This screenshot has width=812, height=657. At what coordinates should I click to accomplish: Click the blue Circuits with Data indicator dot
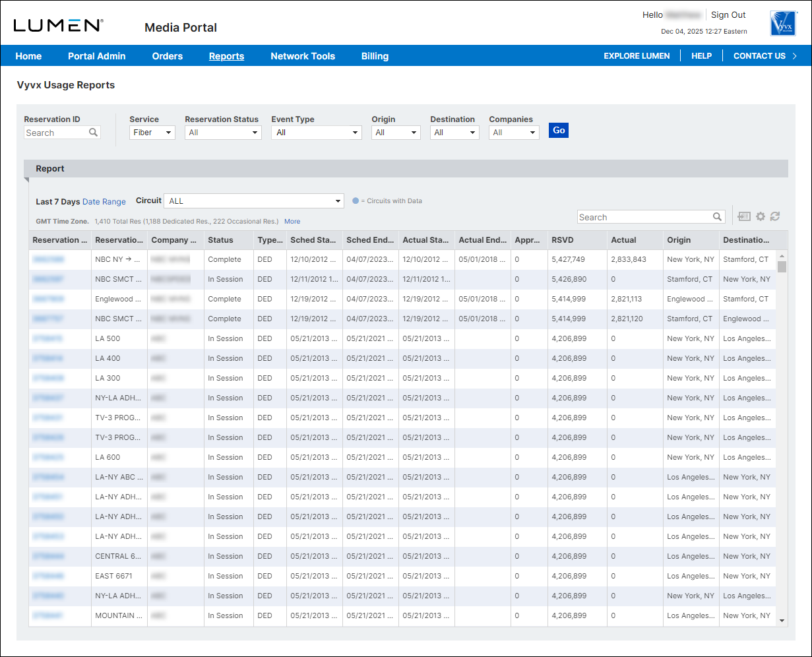(x=357, y=201)
